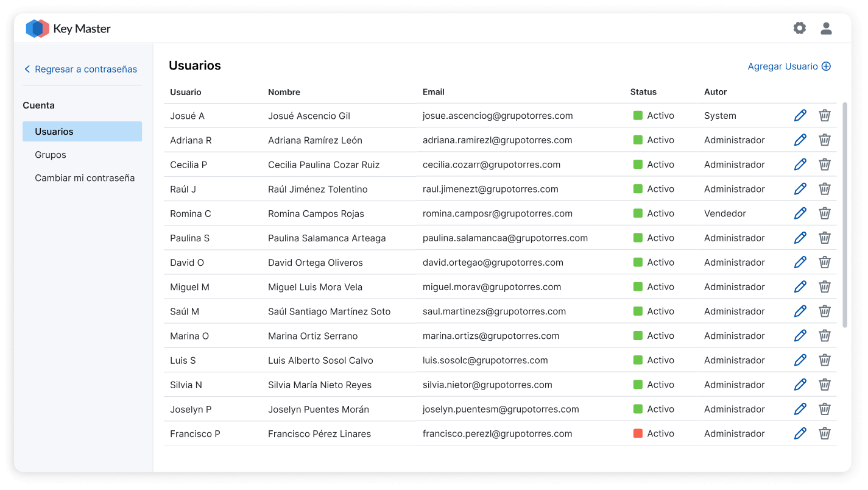
Task: Edit Joselyn P's user row
Action: (x=800, y=409)
